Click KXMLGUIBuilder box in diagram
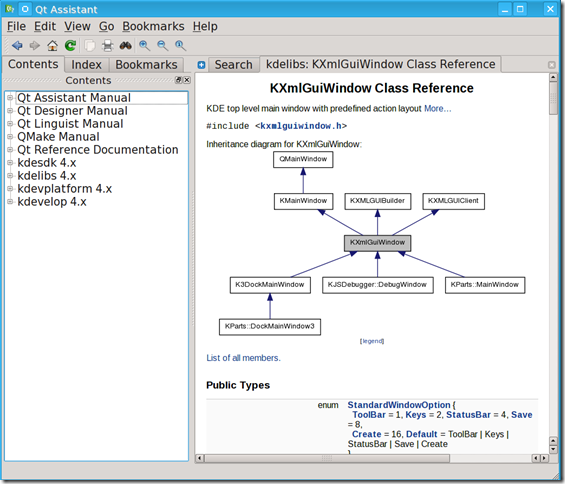565x484 pixels. pyautogui.click(x=378, y=201)
